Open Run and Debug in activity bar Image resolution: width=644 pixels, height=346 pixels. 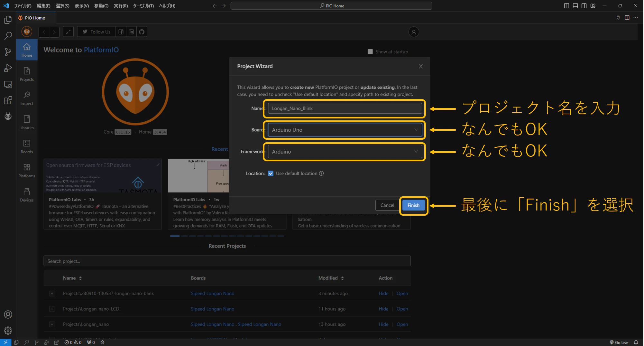(8, 68)
